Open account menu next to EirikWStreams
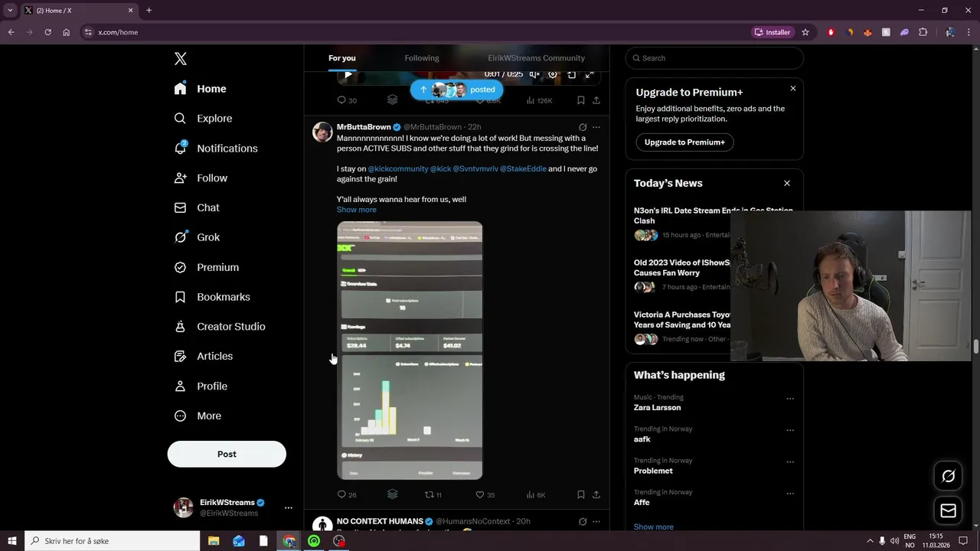Image resolution: width=980 pixels, height=551 pixels. click(x=289, y=507)
